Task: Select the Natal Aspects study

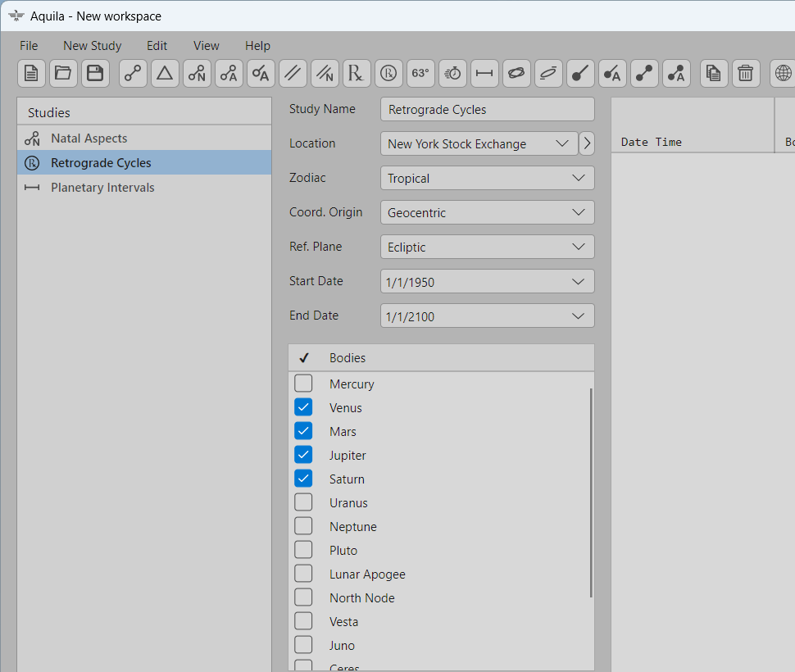Action: click(x=144, y=138)
